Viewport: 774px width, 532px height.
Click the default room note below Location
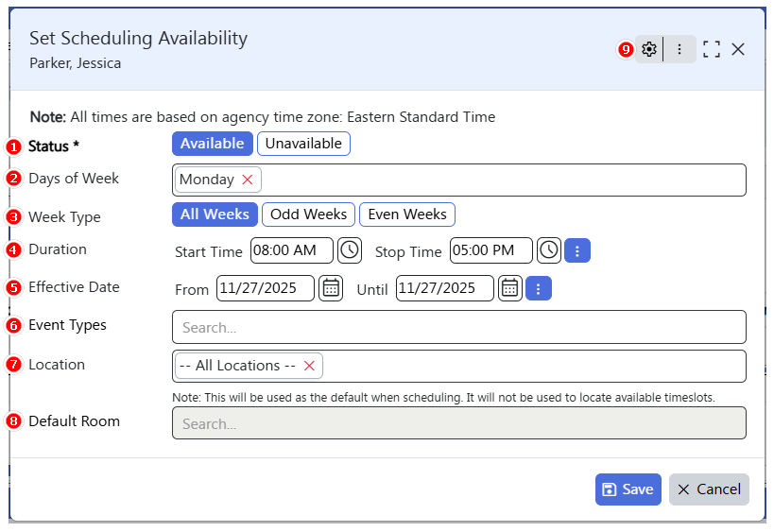[443, 397]
